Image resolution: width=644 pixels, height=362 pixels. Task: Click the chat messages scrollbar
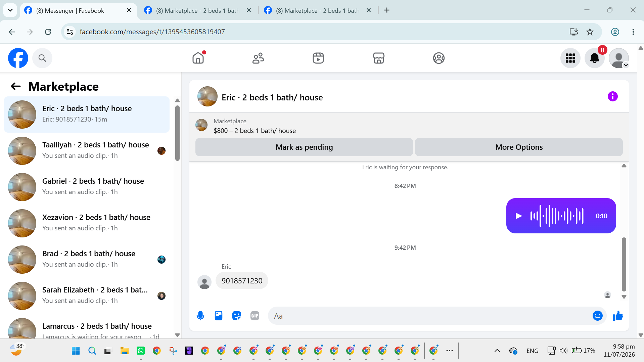[624, 264]
